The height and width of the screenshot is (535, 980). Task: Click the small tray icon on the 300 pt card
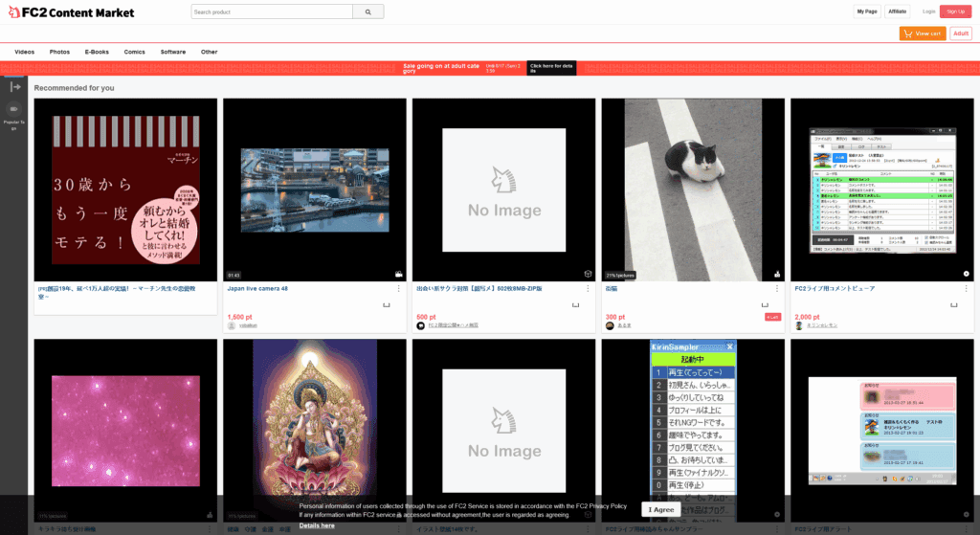pos(765,305)
